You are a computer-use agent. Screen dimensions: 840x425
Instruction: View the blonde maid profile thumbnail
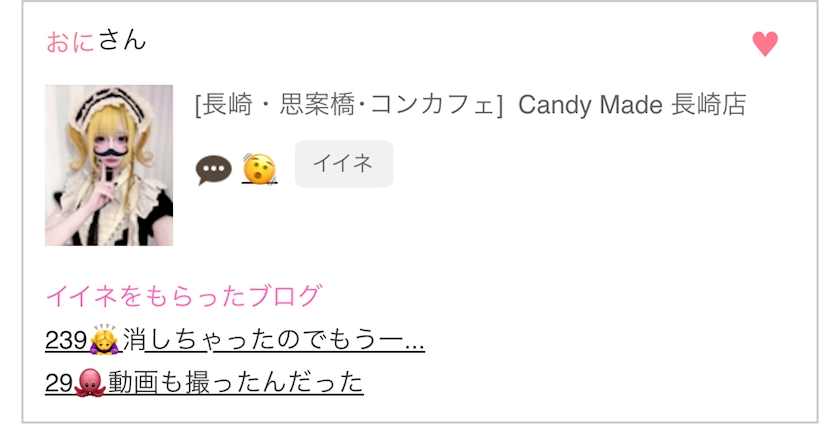pyautogui.click(x=109, y=165)
